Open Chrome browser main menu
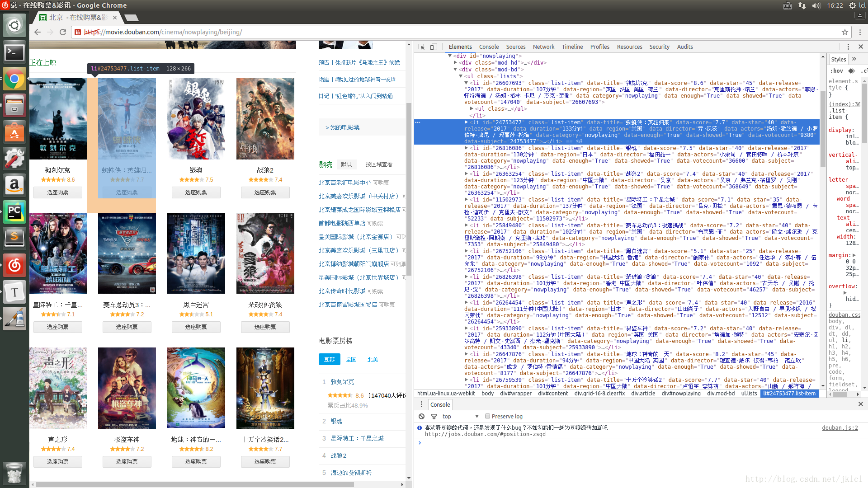868x488 pixels. (860, 32)
